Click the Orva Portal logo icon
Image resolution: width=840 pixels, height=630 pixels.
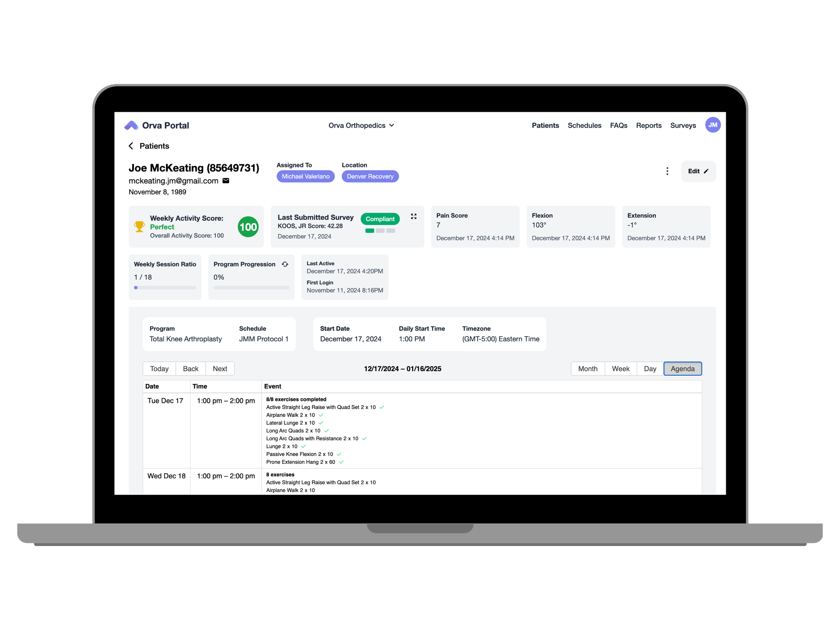(131, 125)
